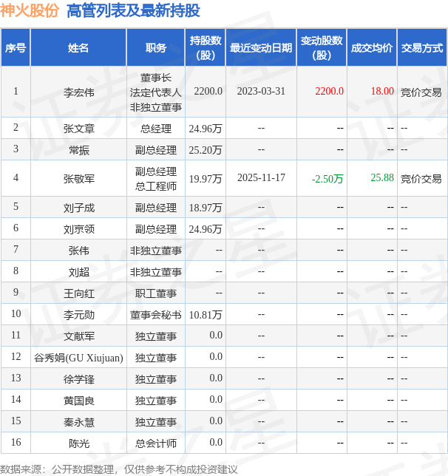This screenshot has width=448, height=476.
Task: Select the name 张伟
Action: [78, 250]
